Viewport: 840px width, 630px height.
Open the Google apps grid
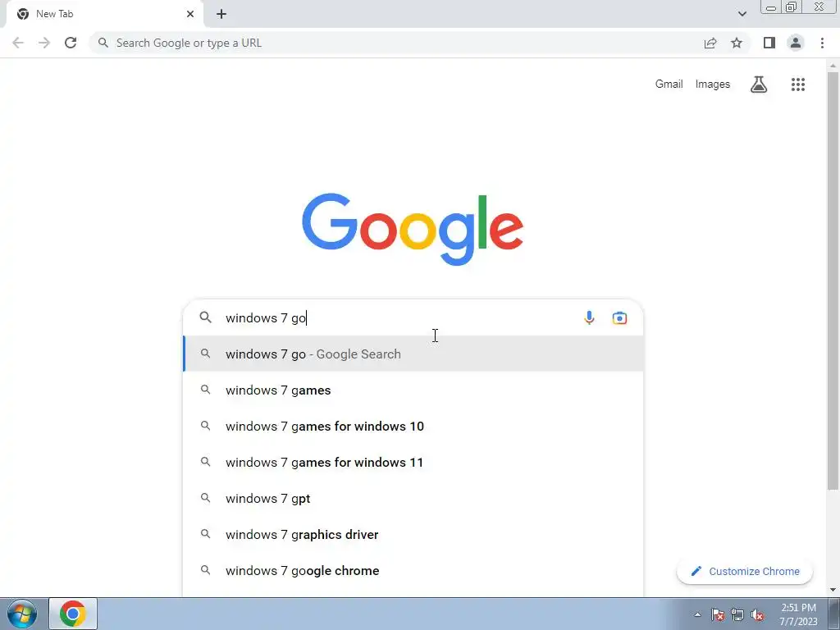(798, 84)
